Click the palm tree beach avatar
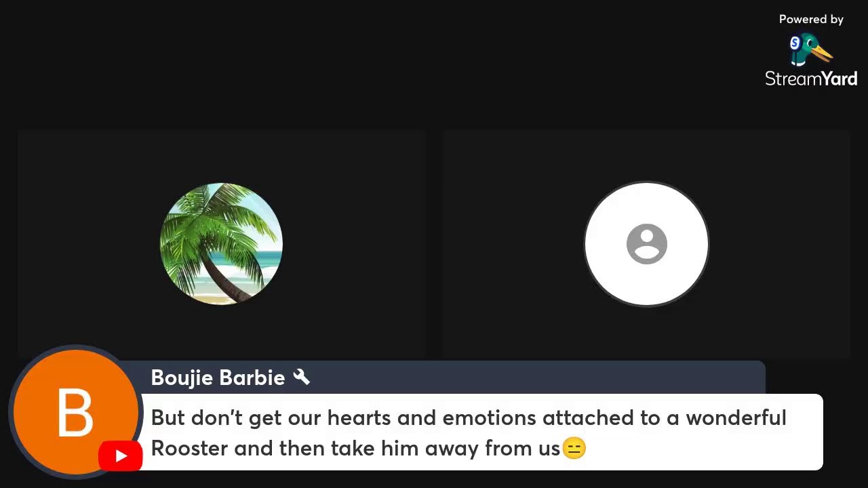This screenshot has width=868, height=488. [x=221, y=244]
